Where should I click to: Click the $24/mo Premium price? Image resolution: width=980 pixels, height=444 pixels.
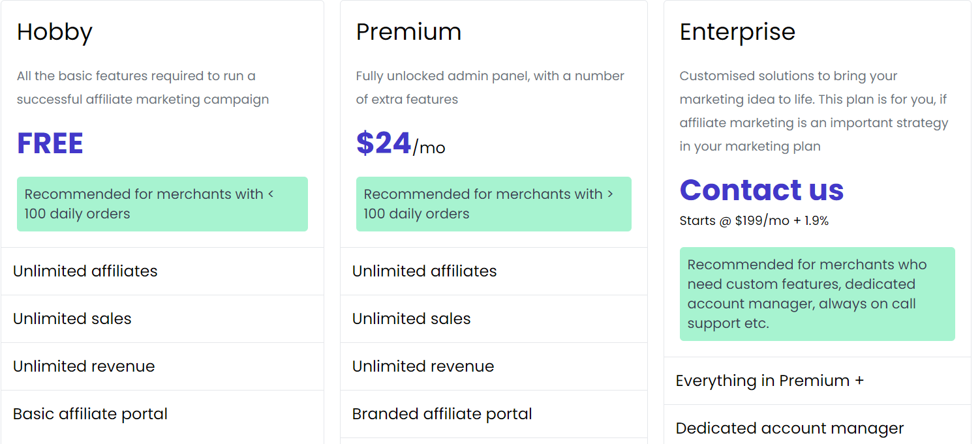tap(400, 144)
